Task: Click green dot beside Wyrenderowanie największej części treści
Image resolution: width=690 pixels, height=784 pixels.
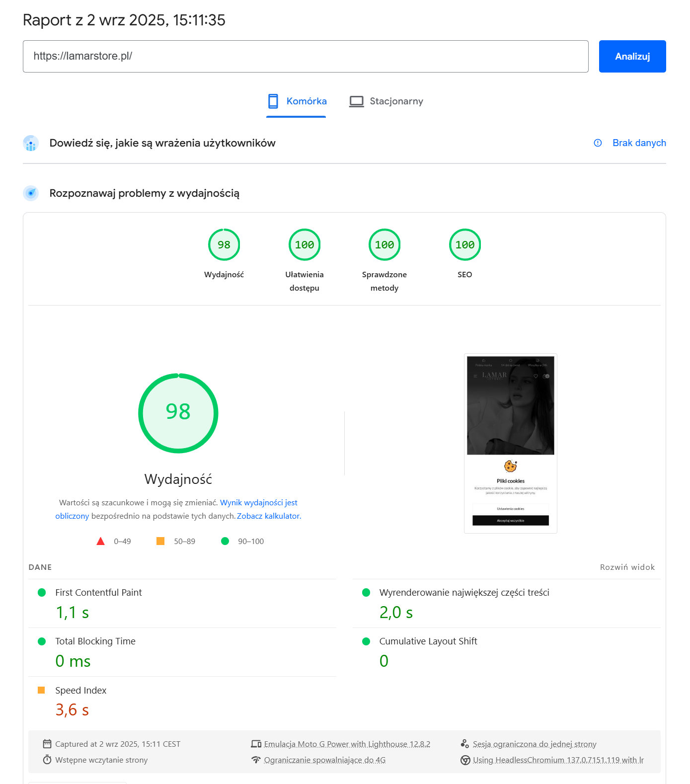Action: [x=366, y=592]
